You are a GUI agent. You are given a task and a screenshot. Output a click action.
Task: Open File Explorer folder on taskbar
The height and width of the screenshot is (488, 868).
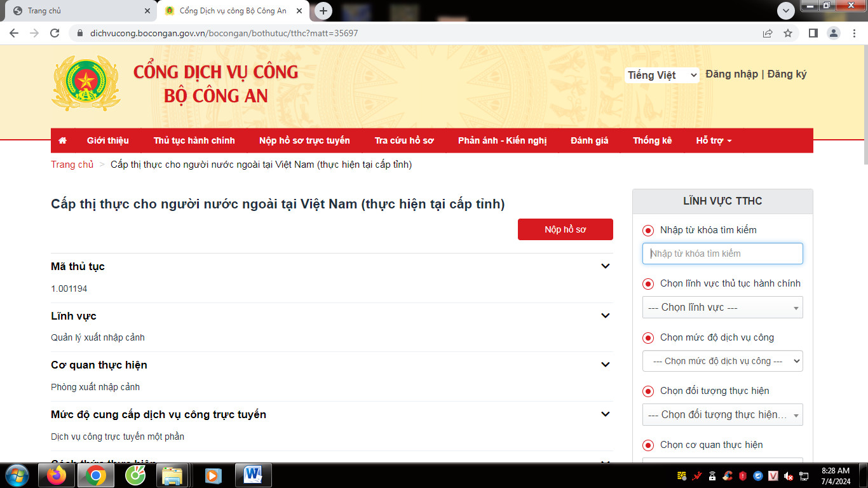173,475
